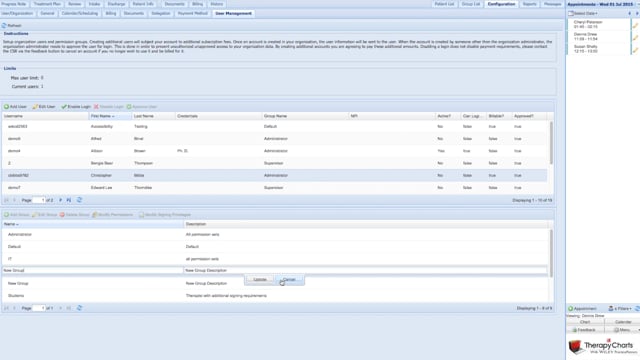The width and height of the screenshot is (640, 360).
Task: Click the Feedback button
Action: 585,330
